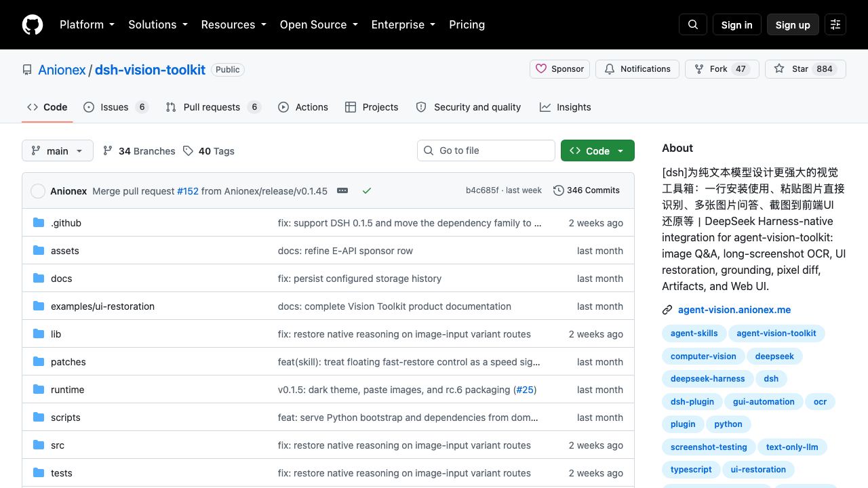Expand the Resources menu
The height and width of the screenshot is (488, 868).
pyautogui.click(x=233, y=24)
